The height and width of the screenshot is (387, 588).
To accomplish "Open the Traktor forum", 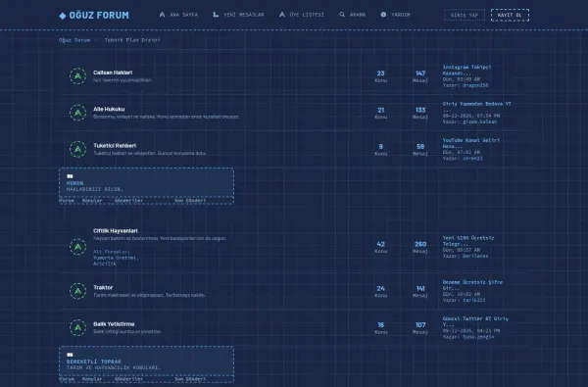I will click(103, 288).
